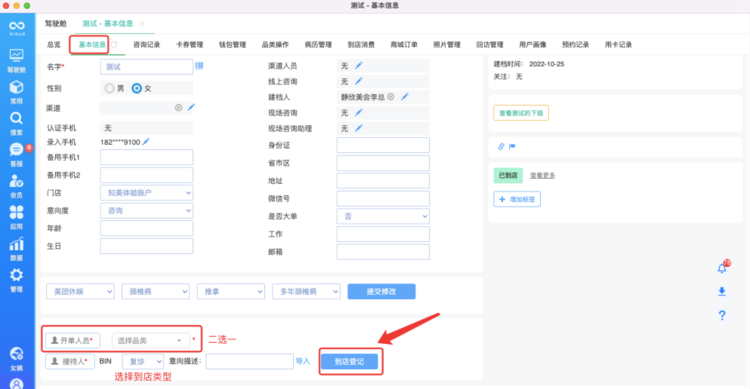
Task: Switch to the 病历管理 tab
Action: 318,44
